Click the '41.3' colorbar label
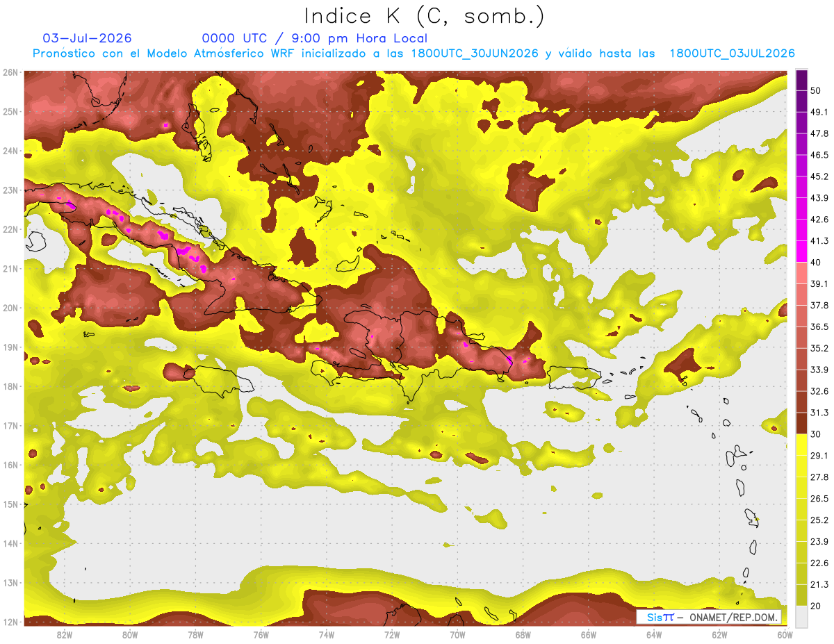Screen dimensions: 834x644 [819, 241]
